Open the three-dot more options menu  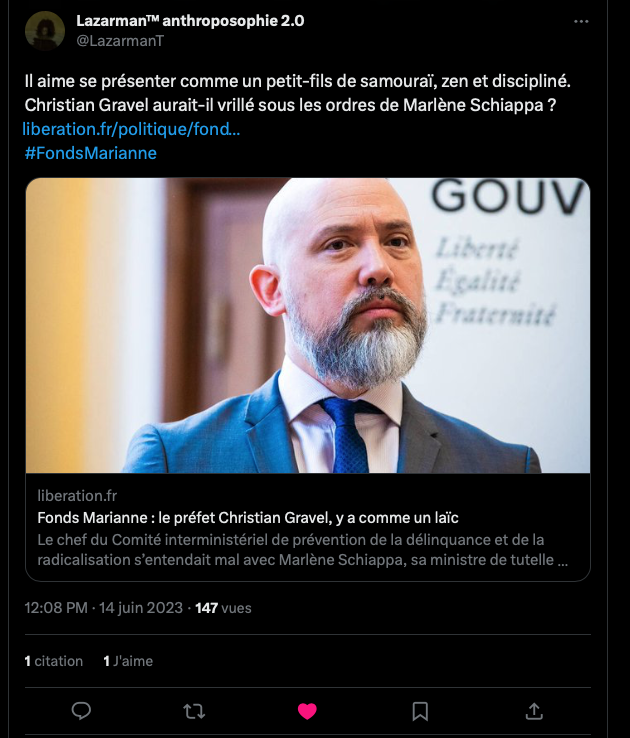coord(581,22)
